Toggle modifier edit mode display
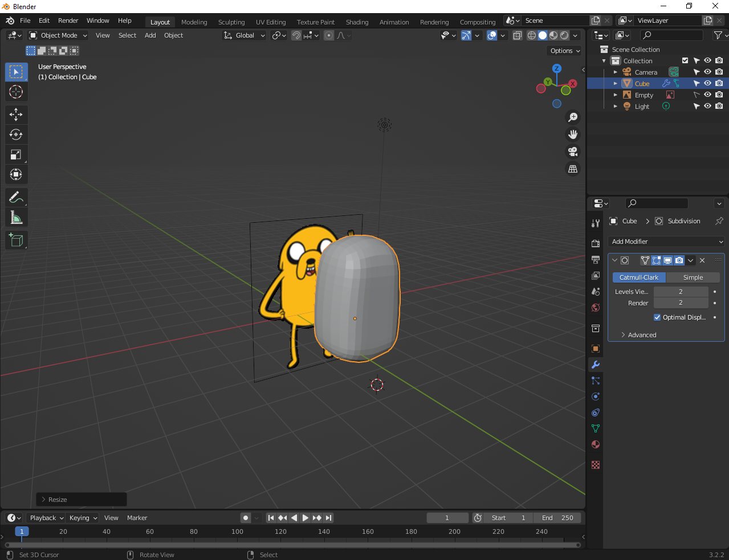 point(656,260)
